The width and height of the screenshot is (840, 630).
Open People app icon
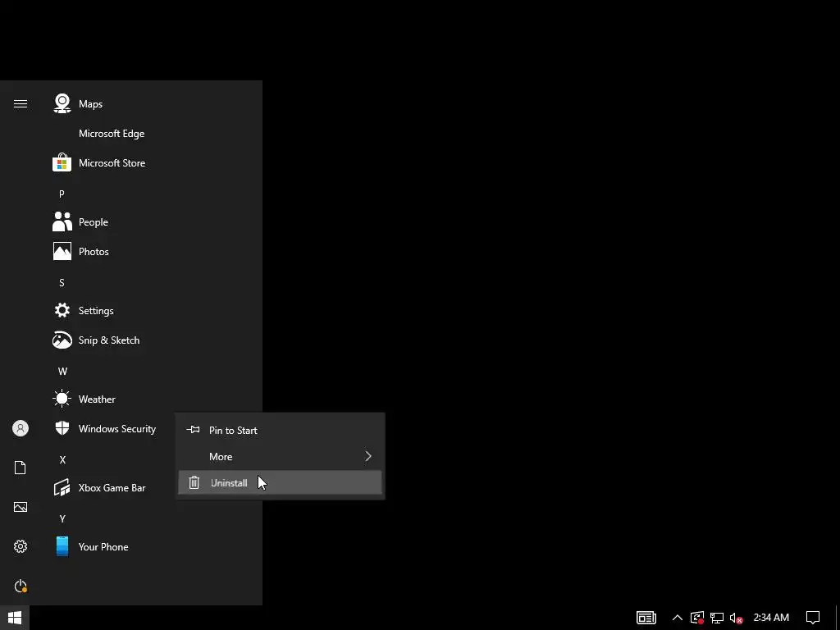point(62,221)
